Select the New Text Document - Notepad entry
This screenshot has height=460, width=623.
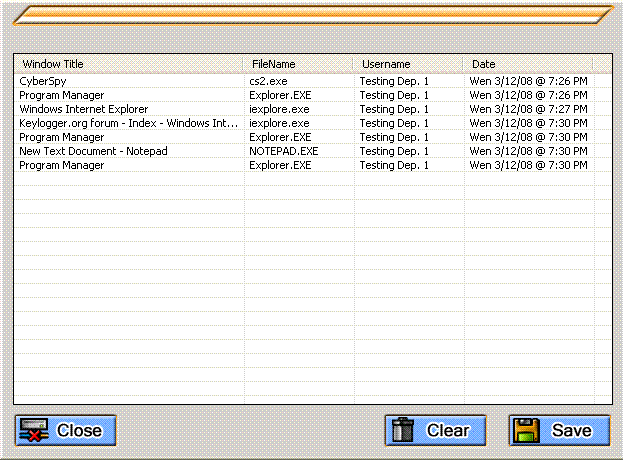[x=93, y=151]
